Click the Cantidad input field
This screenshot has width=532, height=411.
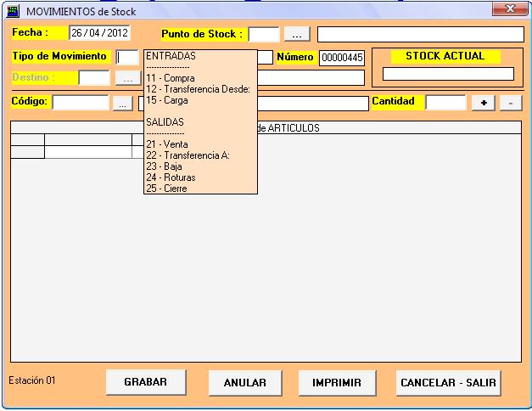click(x=445, y=103)
